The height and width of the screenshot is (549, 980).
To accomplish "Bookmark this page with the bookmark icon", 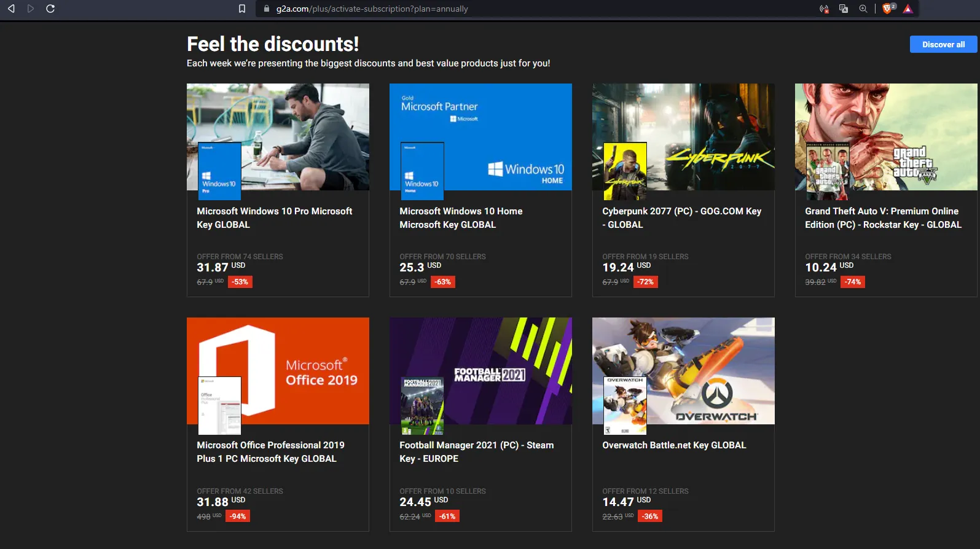I will point(242,9).
